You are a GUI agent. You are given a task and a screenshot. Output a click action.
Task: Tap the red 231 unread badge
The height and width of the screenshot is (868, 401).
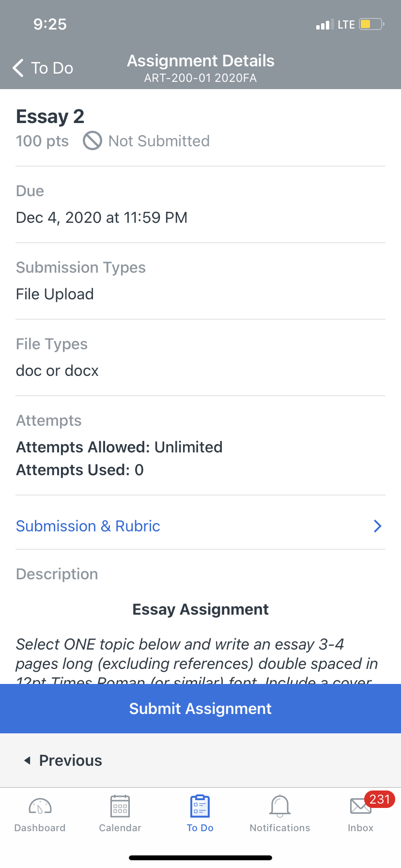pos(379,799)
